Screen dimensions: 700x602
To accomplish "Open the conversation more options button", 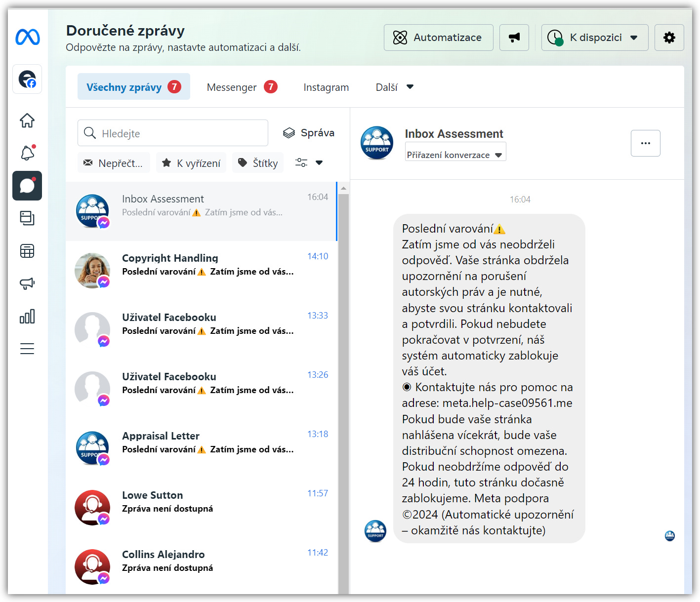I will click(646, 143).
